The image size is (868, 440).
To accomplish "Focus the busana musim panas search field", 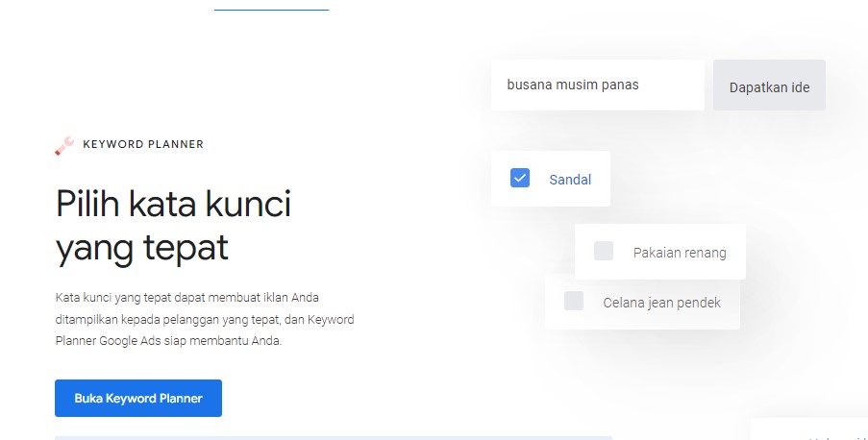I will [x=597, y=85].
